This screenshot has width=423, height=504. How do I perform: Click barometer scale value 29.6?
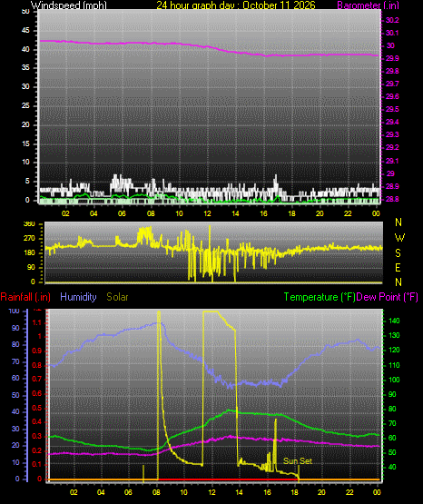coord(392,97)
